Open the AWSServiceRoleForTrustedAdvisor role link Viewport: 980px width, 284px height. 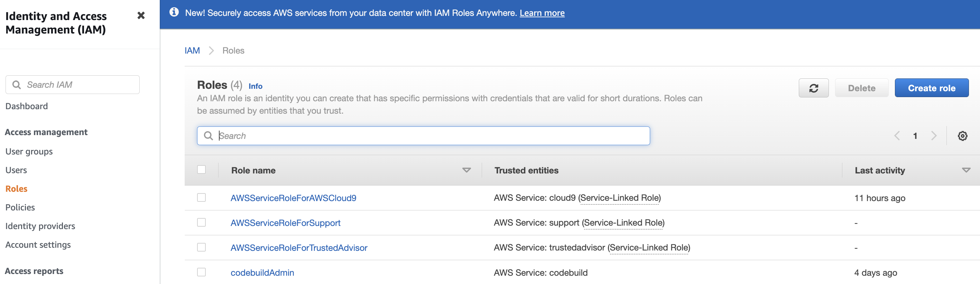pyautogui.click(x=299, y=247)
